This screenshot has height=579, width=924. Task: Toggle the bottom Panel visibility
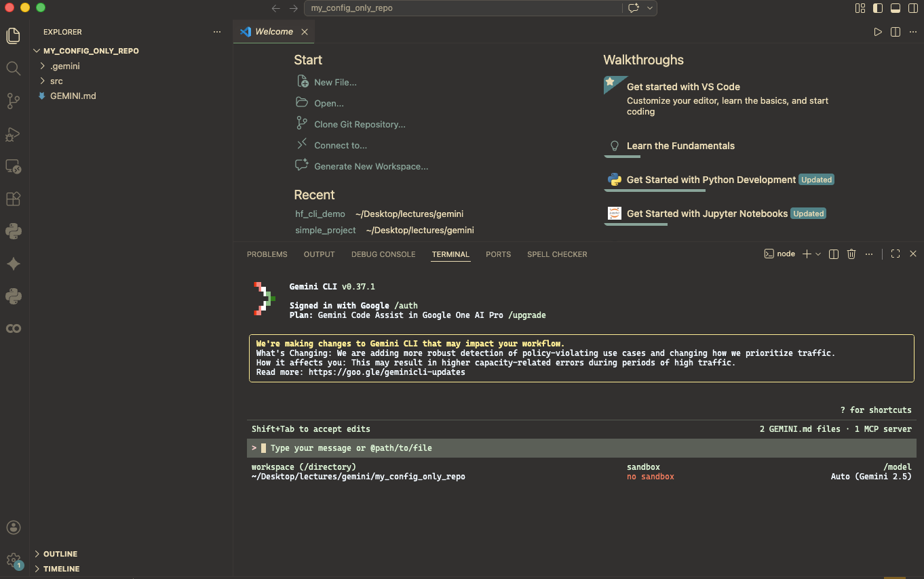pyautogui.click(x=896, y=8)
